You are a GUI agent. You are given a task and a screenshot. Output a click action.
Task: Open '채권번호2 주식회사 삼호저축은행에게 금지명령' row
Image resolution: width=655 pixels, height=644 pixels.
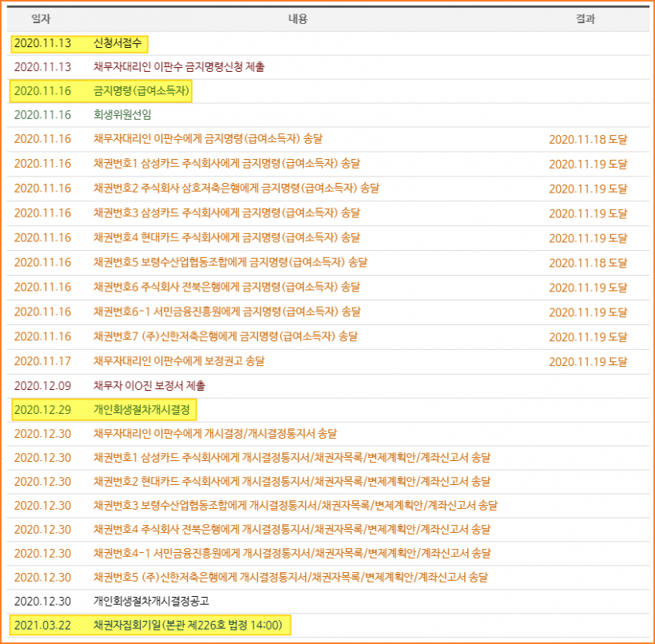236,188
